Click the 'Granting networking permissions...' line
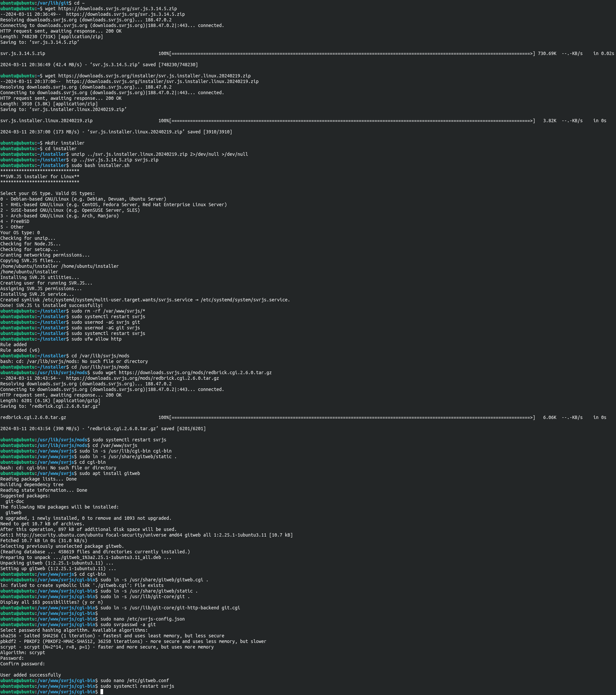 [x=45, y=255]
